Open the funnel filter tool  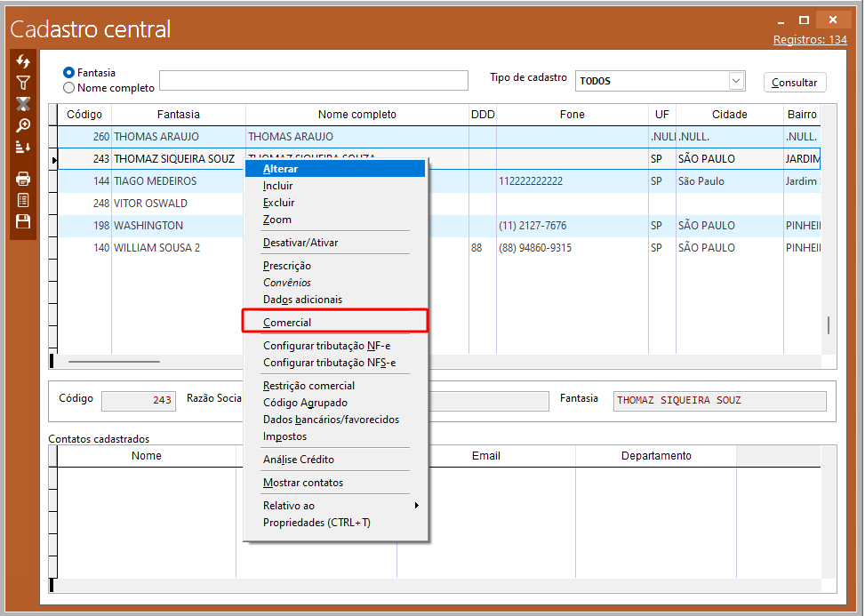(23, 83)
